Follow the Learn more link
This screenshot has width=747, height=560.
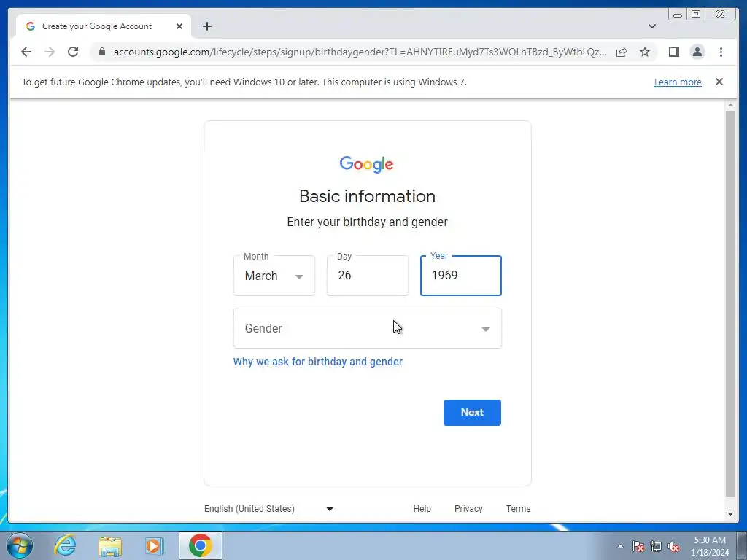click(x=678, y=82)
